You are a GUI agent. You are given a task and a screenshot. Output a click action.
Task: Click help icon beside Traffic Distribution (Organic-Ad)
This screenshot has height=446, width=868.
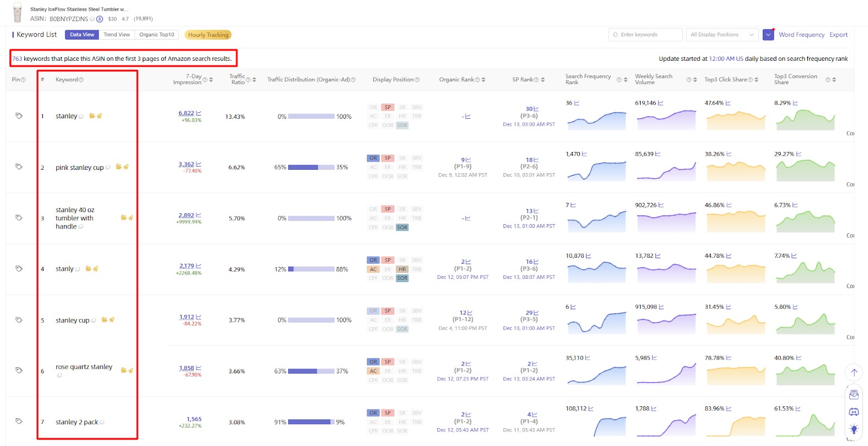point(353,80)
